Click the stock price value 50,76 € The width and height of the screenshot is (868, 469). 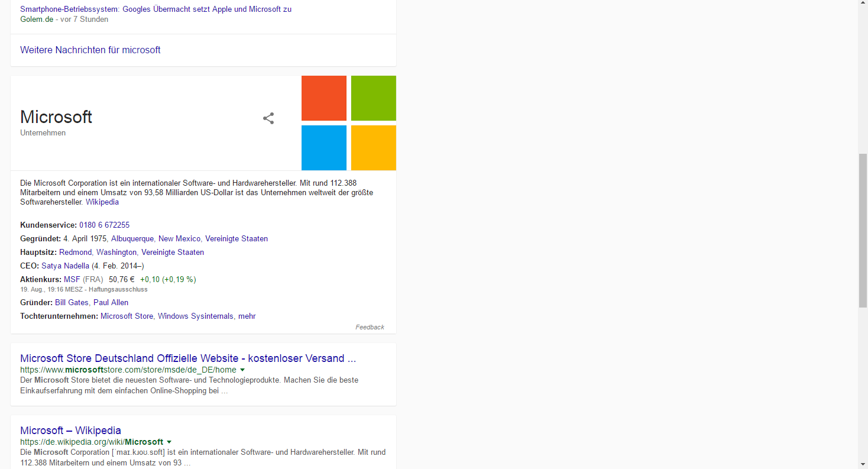click(121, 280)
